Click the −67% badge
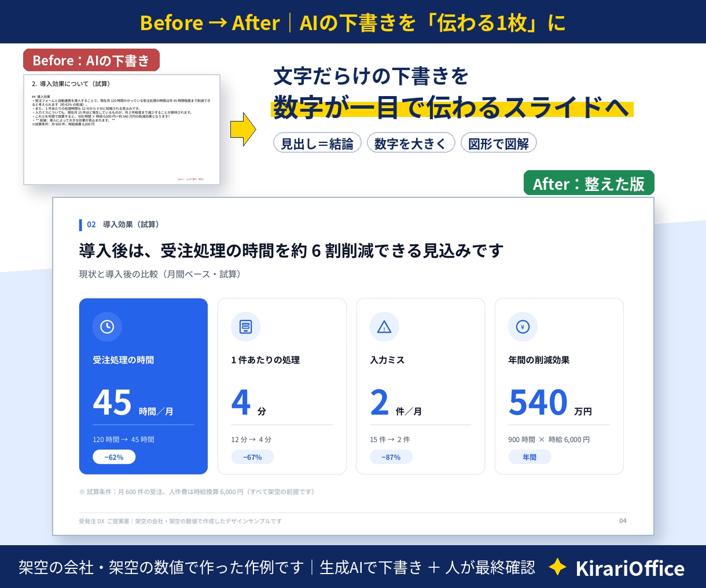Screen dimensions: 706x588 tap(252, 457)
